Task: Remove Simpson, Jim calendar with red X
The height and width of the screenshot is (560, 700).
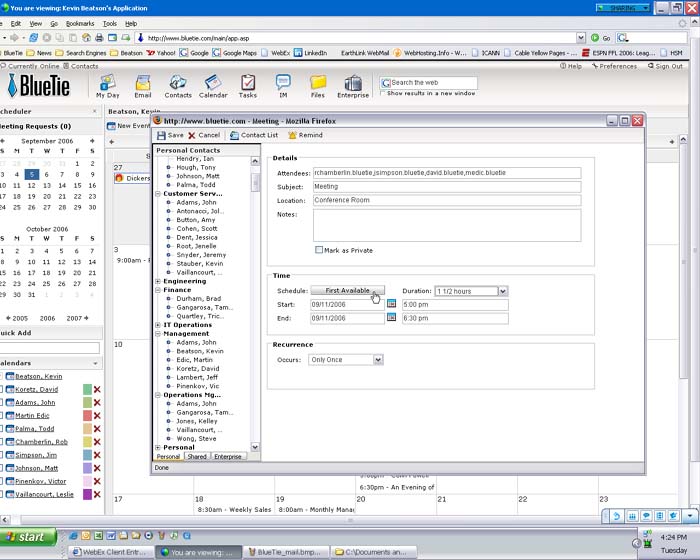Action: tap(97, 455)
